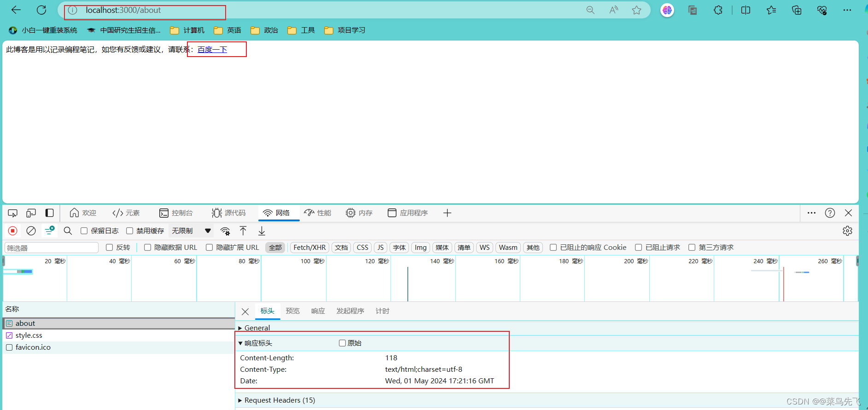Open the 工具 bookmarks folder

coord(302,30)
